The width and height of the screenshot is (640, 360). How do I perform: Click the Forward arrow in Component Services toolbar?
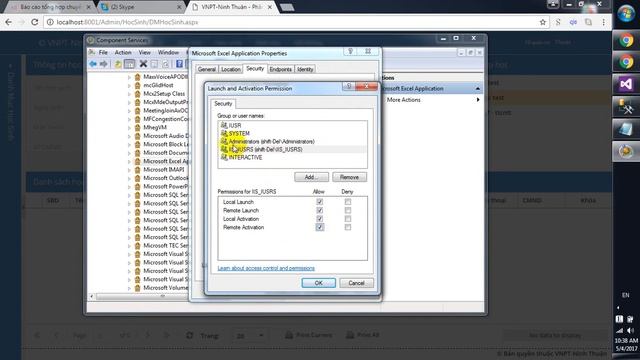(x=104, y=64)
